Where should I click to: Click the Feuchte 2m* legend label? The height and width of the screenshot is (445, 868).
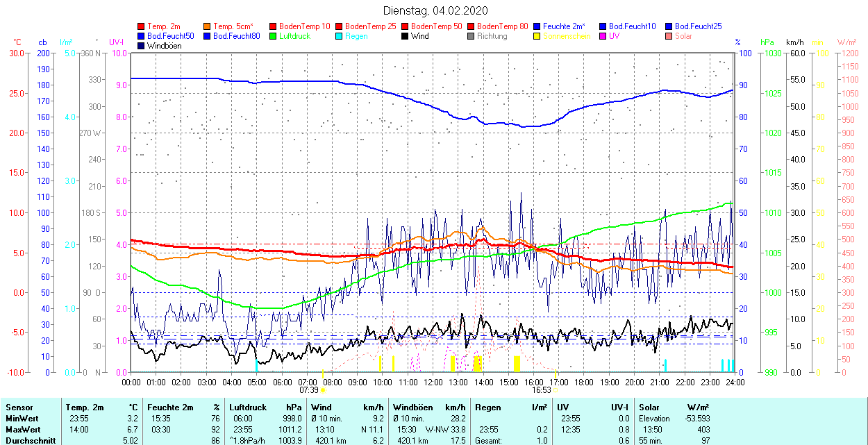coord(564,26)
